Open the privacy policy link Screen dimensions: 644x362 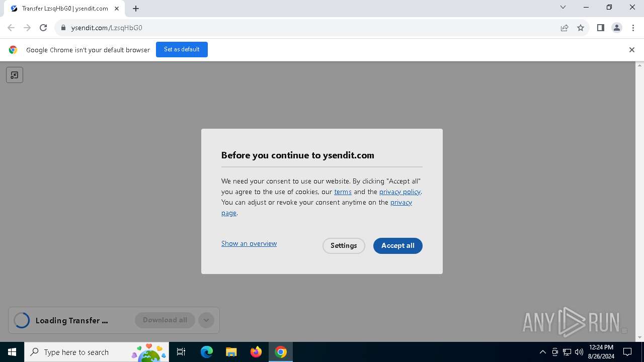pyautogui.click(x=400, y=192)
